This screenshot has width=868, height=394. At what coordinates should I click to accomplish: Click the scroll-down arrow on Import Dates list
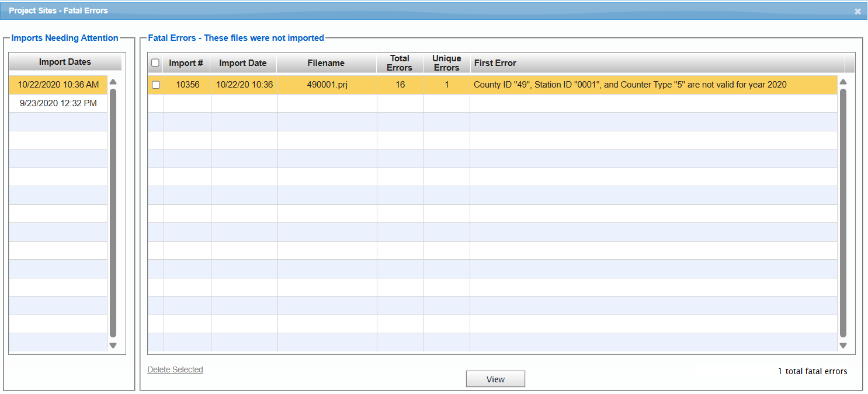pyautogui.click(x=113, y=345)
